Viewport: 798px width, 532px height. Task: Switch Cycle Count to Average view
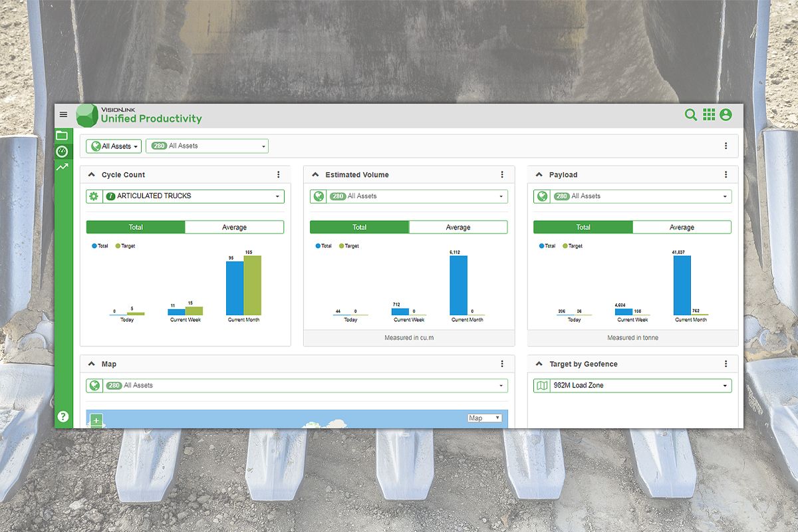tap(234, 227)
